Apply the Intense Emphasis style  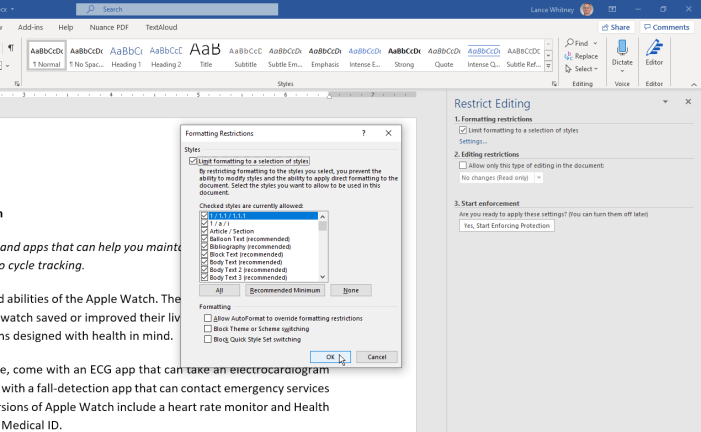coord(365,55)
